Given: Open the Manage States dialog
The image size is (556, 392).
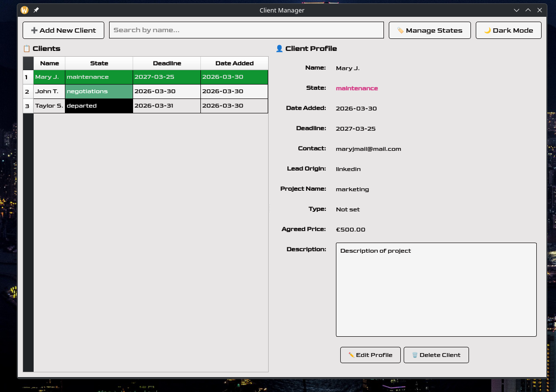Looking at the screenshot, I should (430, 30).
